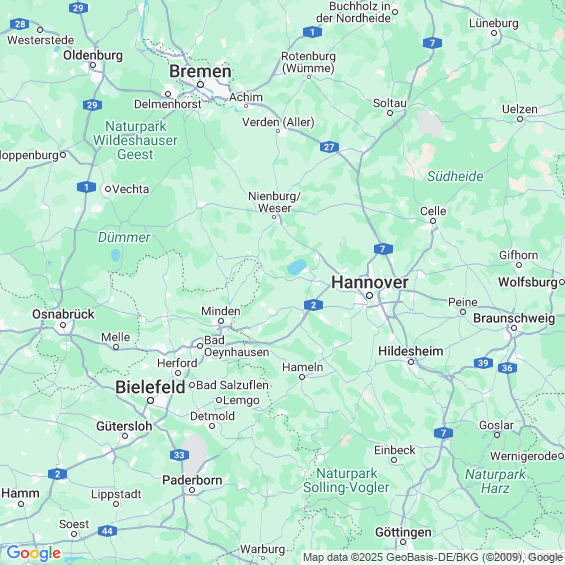Click the Bielefeld city label

click(x=150, y=387)
